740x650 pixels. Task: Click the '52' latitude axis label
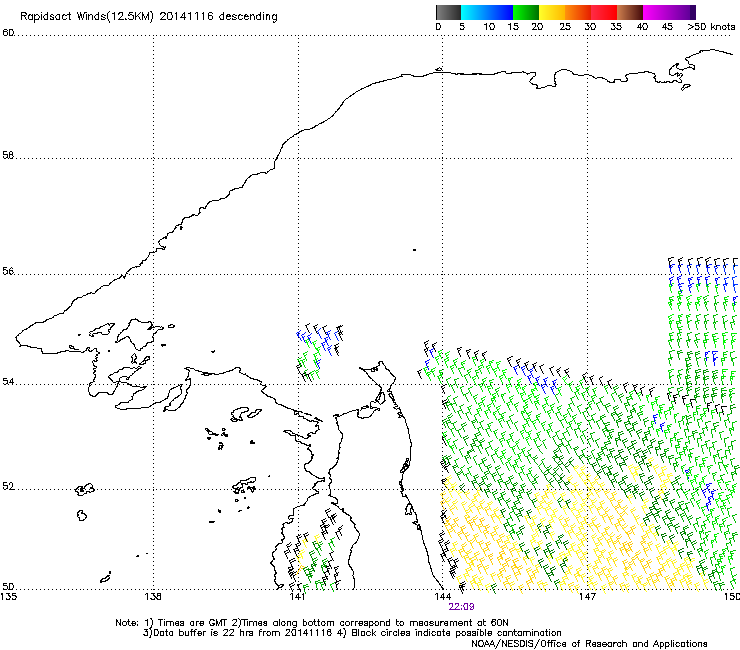tap(8, 486)
